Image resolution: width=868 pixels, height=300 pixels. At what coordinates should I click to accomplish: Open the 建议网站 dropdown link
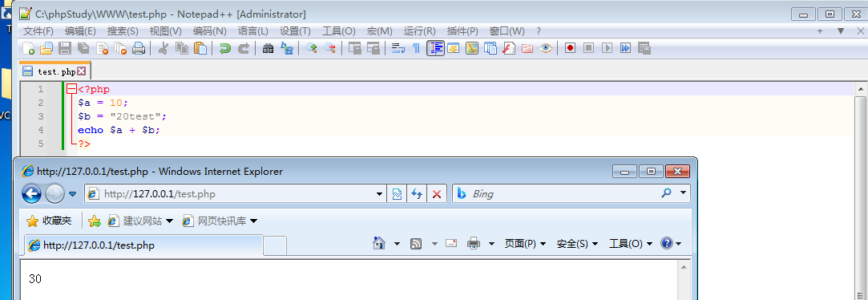pyautogui.click(x=140, y=221)
